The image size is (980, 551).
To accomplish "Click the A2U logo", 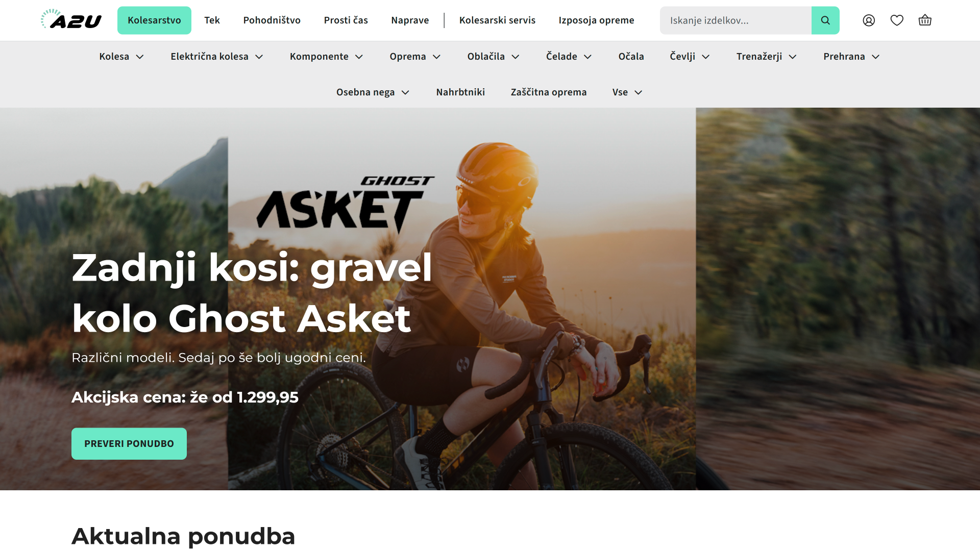I will click(71, 19).
